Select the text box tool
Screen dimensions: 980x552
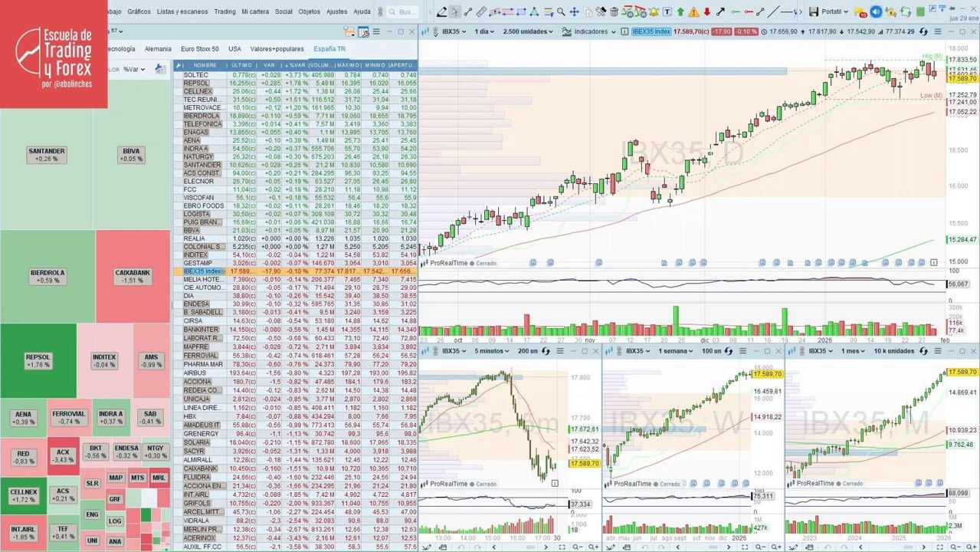coord(667,11)
